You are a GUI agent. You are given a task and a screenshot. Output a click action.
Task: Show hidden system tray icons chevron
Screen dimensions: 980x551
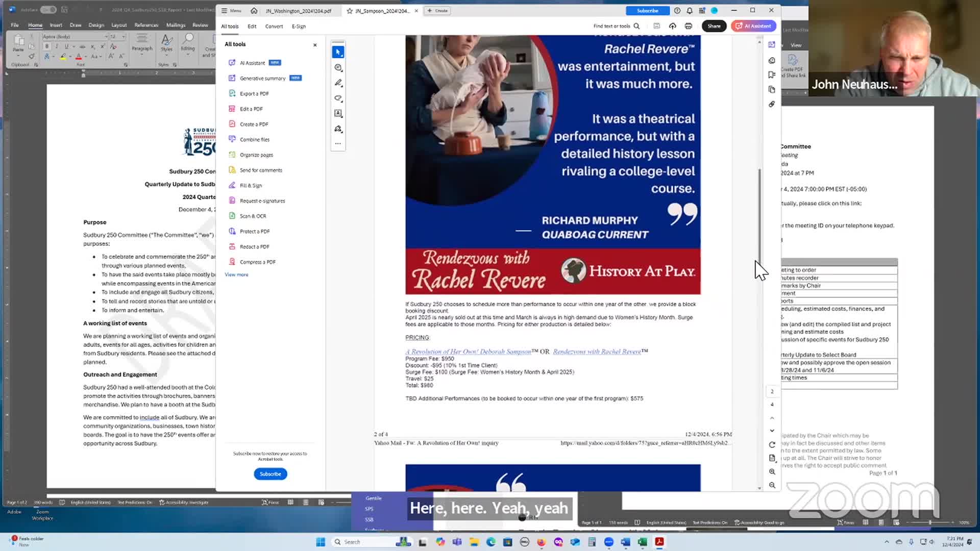coord(887,542)
